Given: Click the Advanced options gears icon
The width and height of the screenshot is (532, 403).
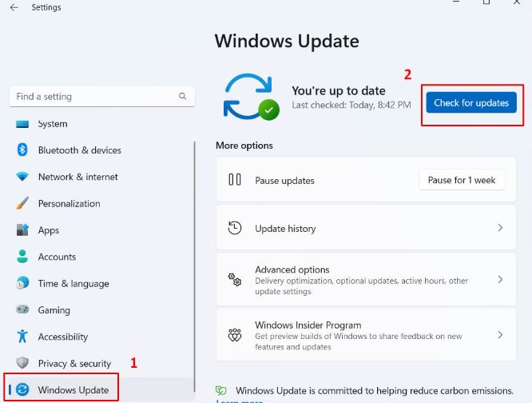Looking at the screenshot, I should [x=234, y=279].
